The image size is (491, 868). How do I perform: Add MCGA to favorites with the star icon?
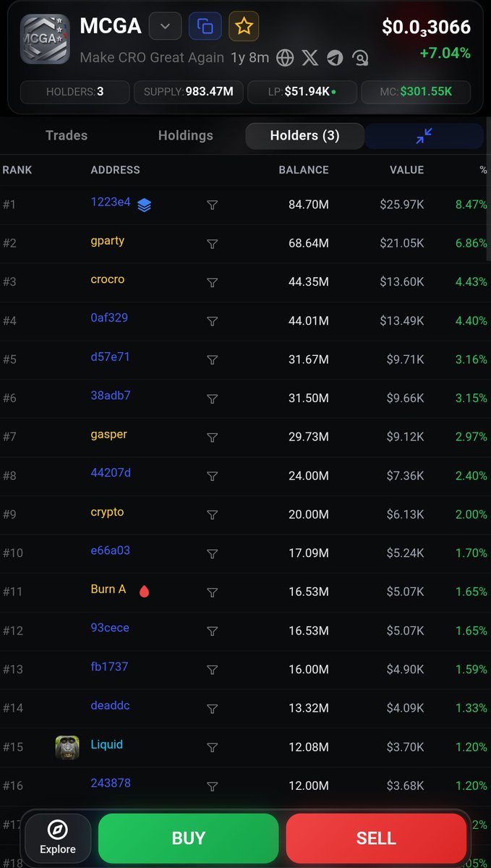244,27
